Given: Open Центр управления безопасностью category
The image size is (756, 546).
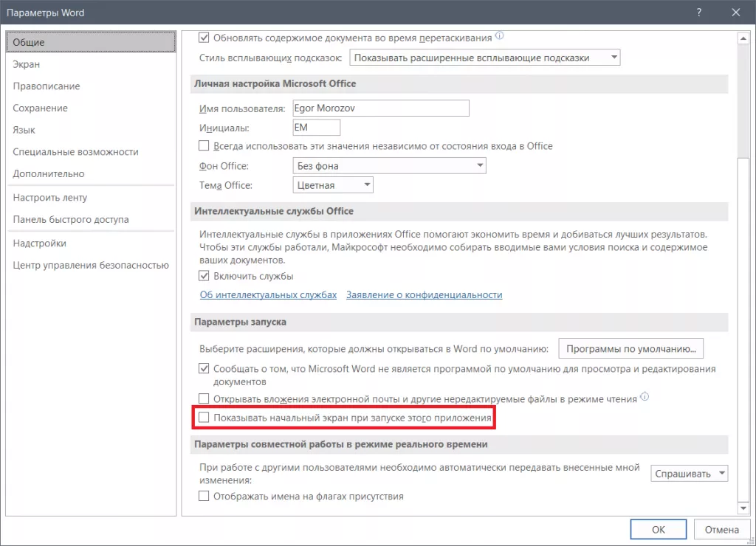Looking at the screenshot, I should [x=91, y=265].
